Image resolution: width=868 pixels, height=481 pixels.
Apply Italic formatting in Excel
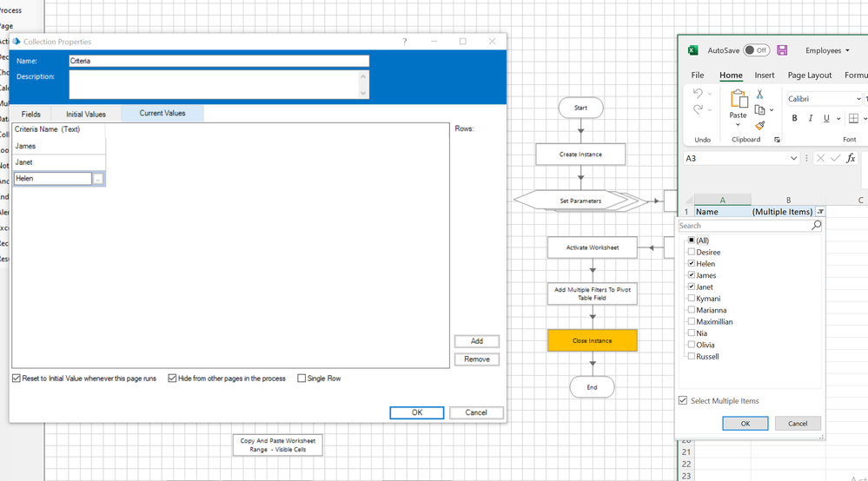point(811,118)
